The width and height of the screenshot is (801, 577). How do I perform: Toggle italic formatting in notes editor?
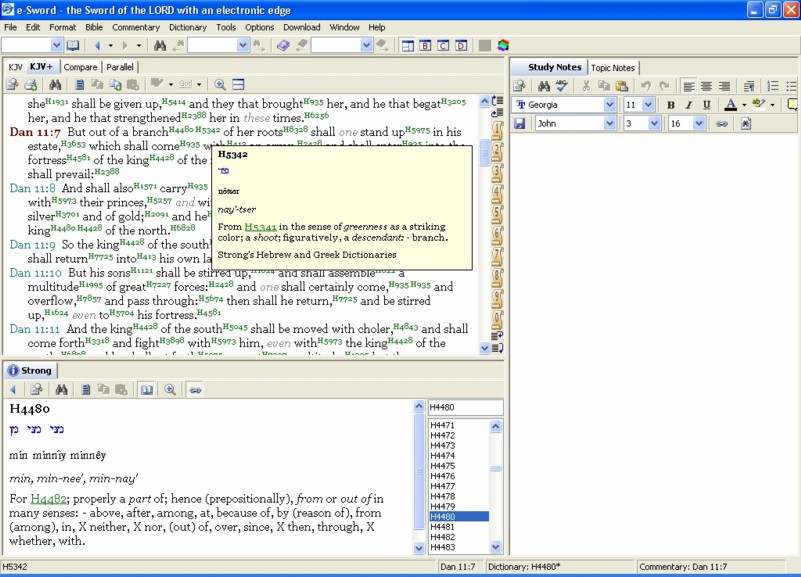[x=689, y=105]
